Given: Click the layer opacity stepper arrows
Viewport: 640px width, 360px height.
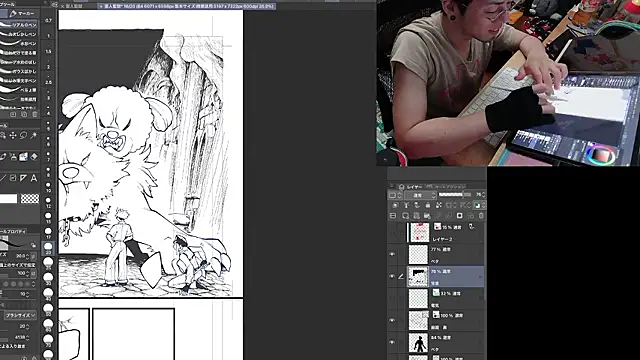Looking at the screenshot, I should (x=484, y=195).
